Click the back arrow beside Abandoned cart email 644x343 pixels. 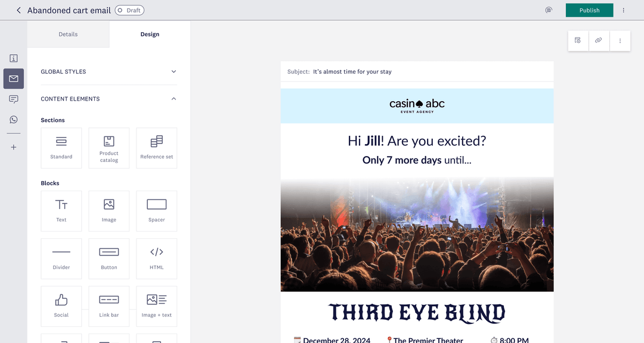coord(18,10)
